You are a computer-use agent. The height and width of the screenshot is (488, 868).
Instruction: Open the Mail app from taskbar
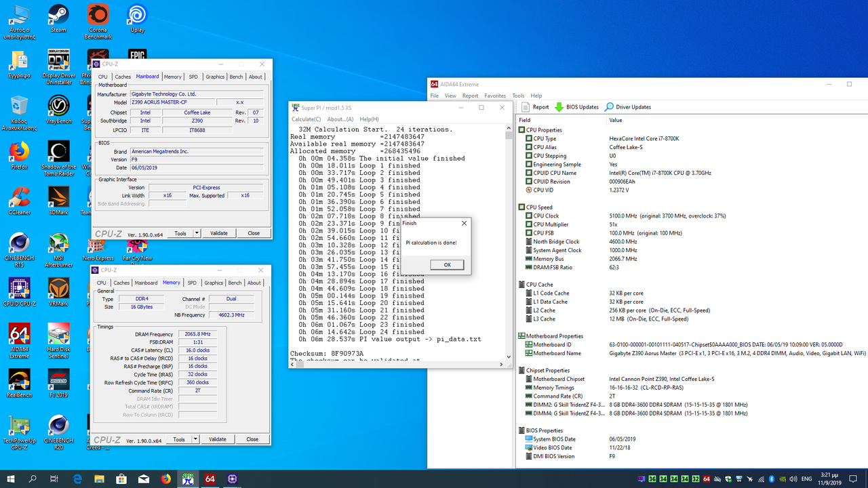[144, 479]
